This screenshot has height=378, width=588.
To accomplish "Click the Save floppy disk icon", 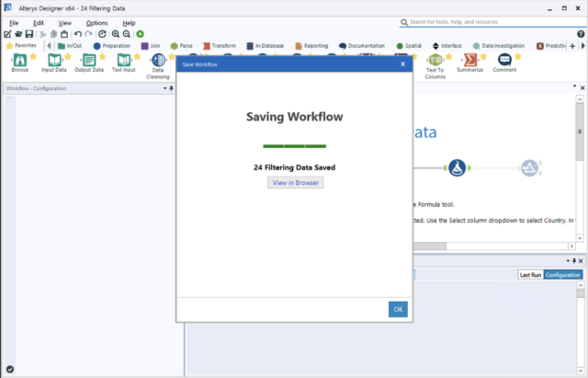I will pos(29,34).
